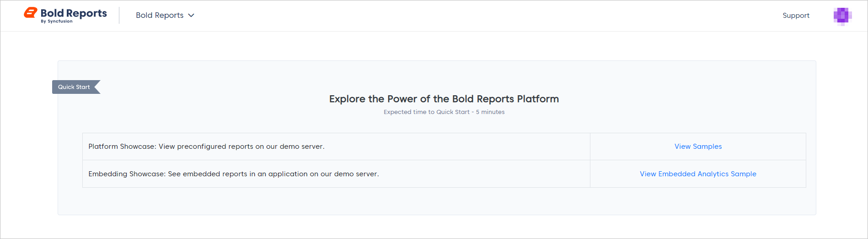
Task: Click the 'Explore the Power of the Bold Reports Platform' heading
Action: 444,99
